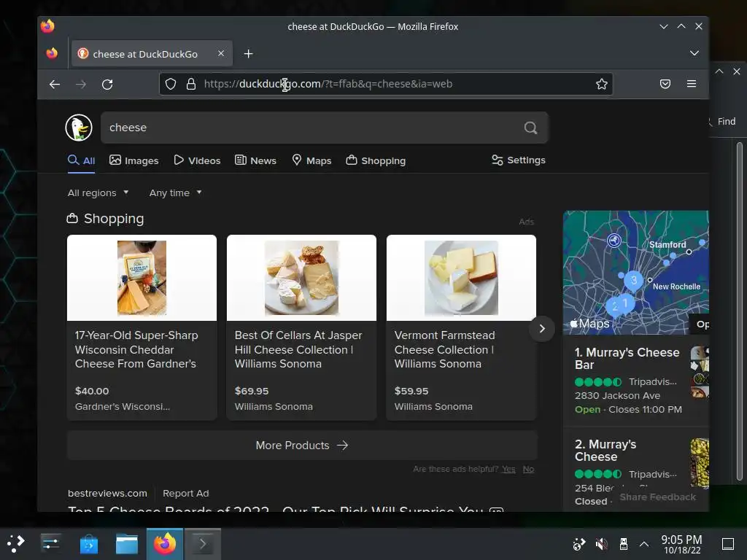Image resolution: width=747 pixels, height=560 pixels.
Task: Click Share Feedback link
Action: (657, 497)
